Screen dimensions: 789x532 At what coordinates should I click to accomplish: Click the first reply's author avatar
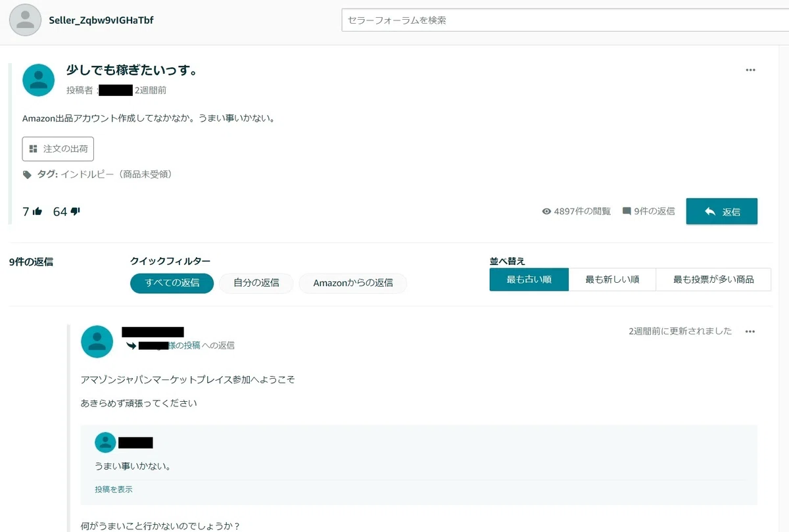(97, 341)
